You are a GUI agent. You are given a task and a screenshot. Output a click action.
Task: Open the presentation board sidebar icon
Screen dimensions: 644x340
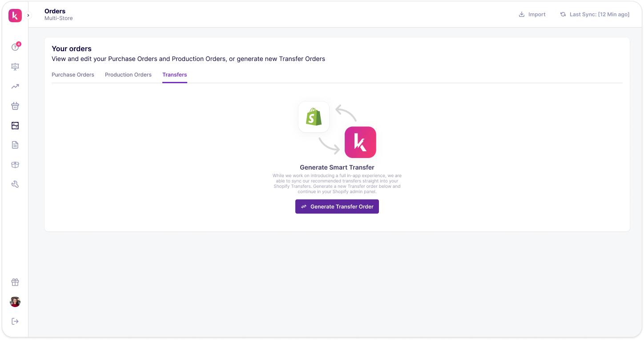point(15,67)
